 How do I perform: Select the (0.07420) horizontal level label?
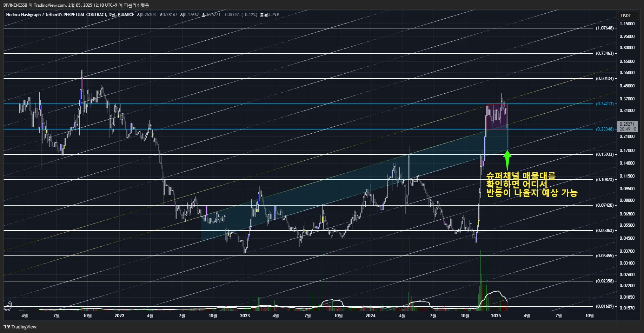coord(605,205)
